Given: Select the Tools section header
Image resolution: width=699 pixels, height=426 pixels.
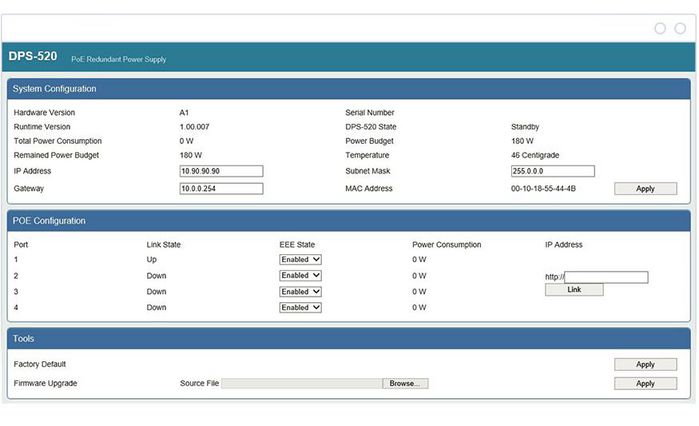Looking at the screenshot, I should tap(349, 338).
